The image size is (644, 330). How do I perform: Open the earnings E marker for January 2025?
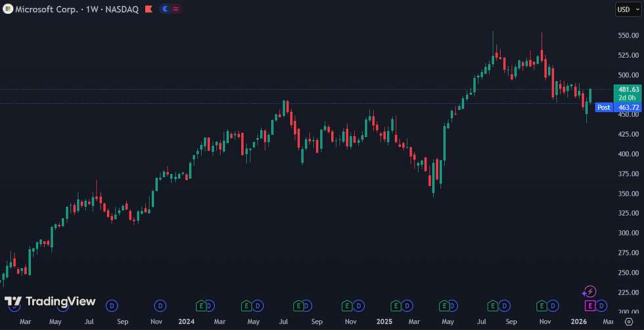(396, 305)
